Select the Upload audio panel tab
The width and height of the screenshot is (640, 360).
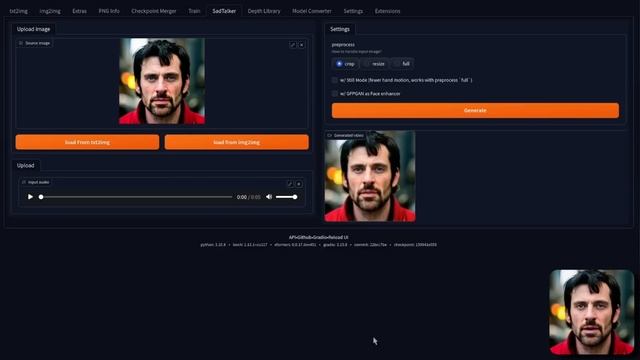(25, 165)
